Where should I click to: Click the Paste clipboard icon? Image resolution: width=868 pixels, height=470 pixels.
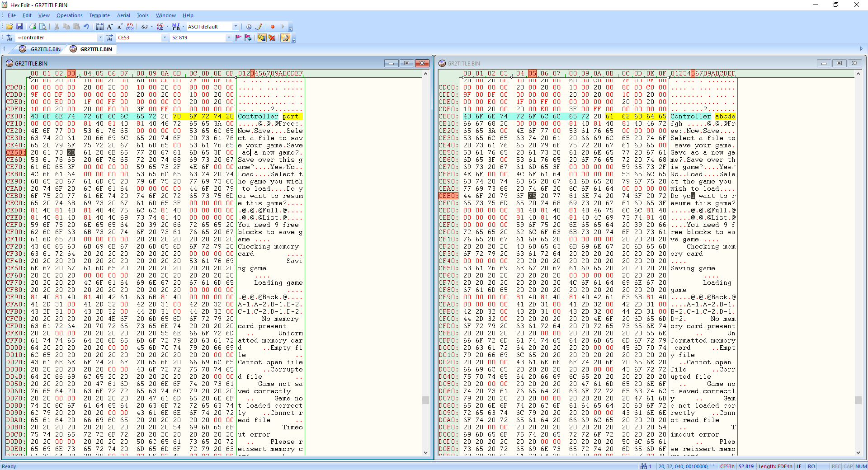coord(76,27)
